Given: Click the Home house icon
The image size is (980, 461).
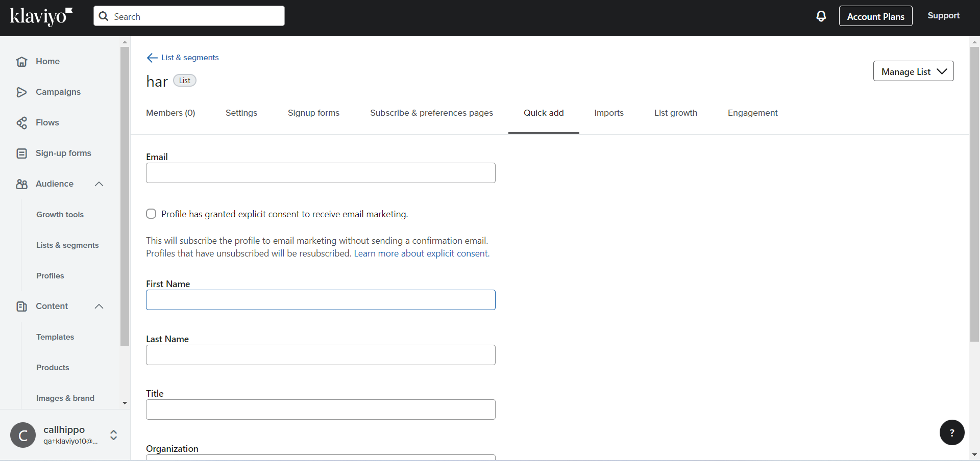Looking at the screenshot, I should pyautogui.click(x=21, y=61).
